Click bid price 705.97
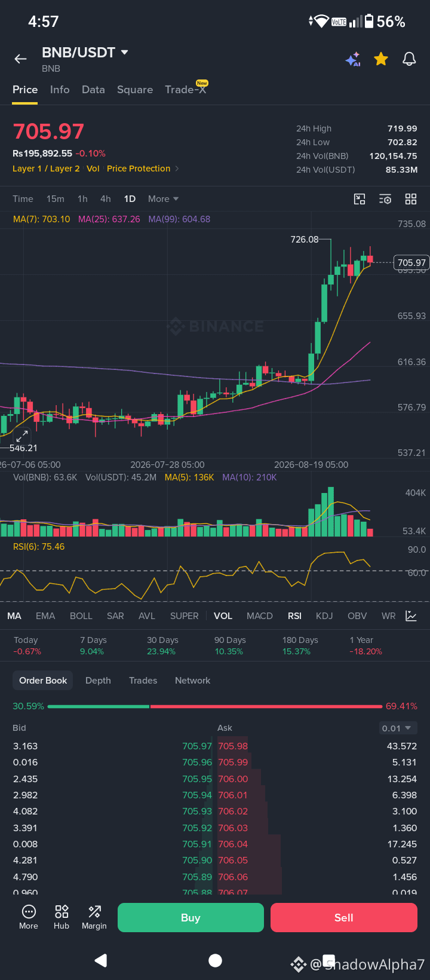Image resolution: width=430 pixels, height=980 pixels. click(x=197, y=746)
